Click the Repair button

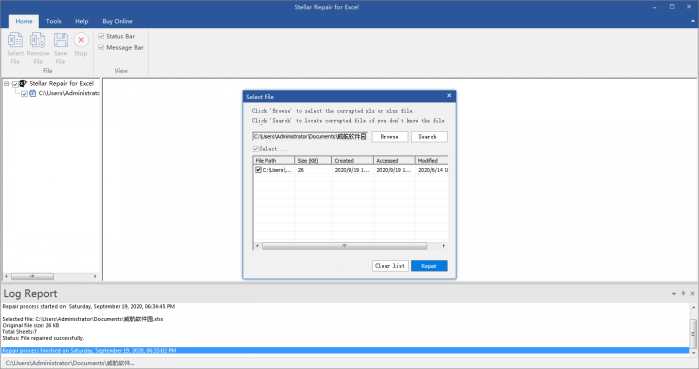coord(429,266)
